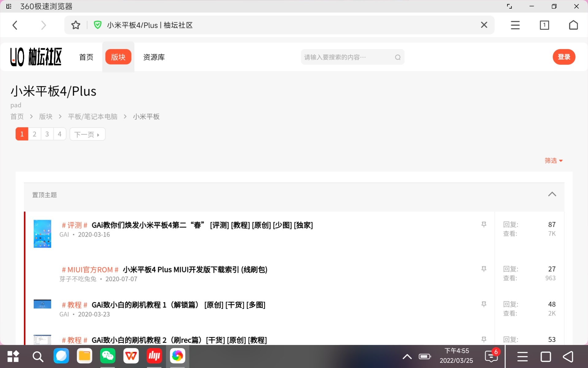Open 小米平板4 Plus MIUI开发版下载索引 thread
This screenshot has height=368, width=588.
(x=195, y=269)
